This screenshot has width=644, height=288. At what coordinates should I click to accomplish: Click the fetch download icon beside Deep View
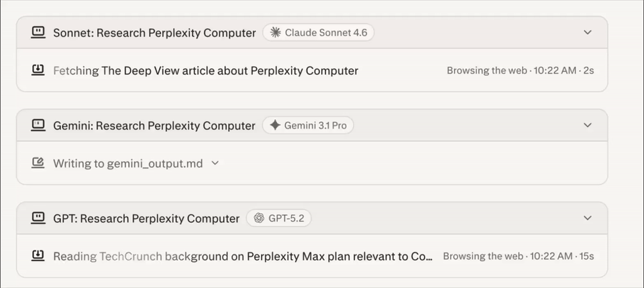click(x=38, y=70)
